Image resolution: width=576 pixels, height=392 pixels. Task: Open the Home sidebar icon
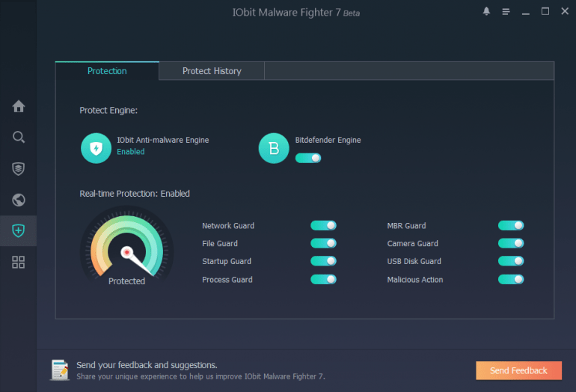(19, 106)
